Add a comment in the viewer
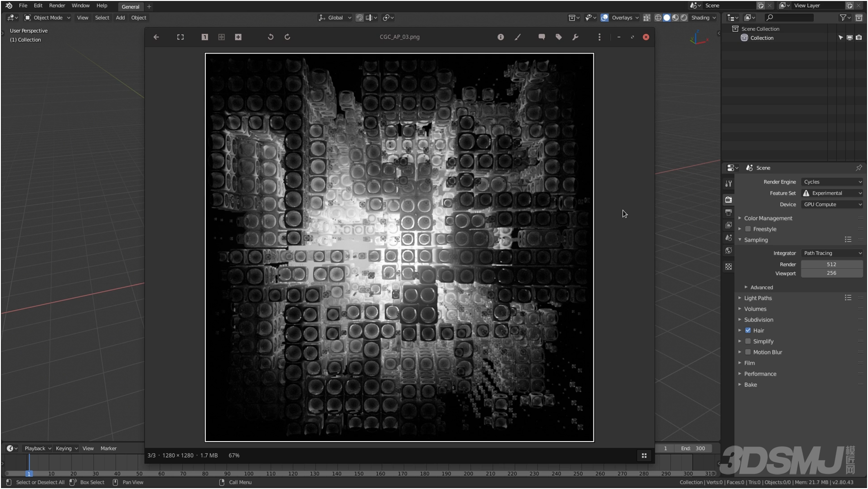The width and height of the screenshot is (868, 489). point(542,37)
